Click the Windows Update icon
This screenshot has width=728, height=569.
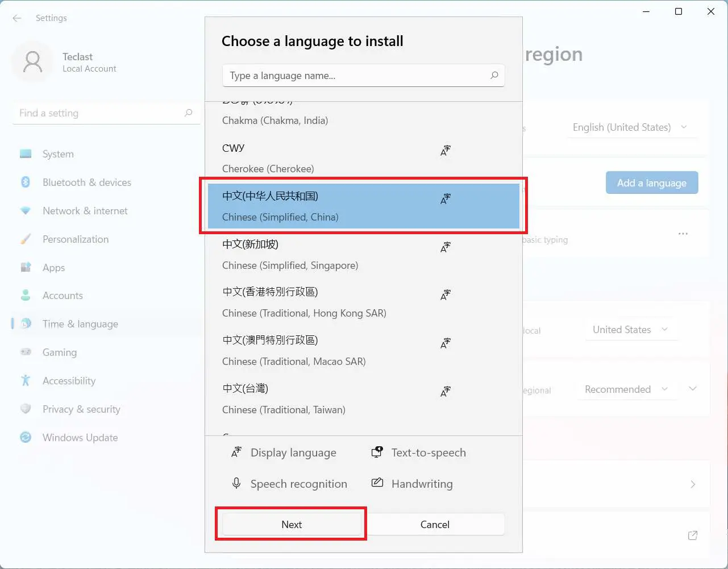click(26, 438)
